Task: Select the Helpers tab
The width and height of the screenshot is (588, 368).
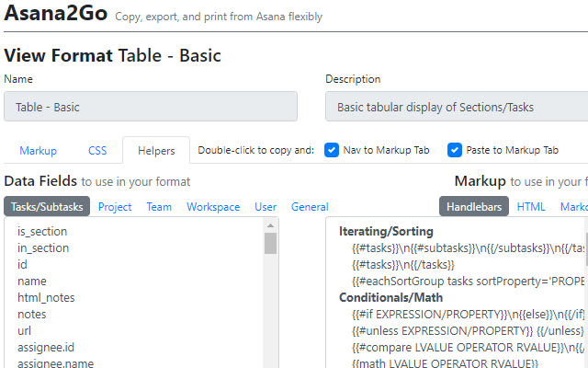Action: [x=156, y=151]
